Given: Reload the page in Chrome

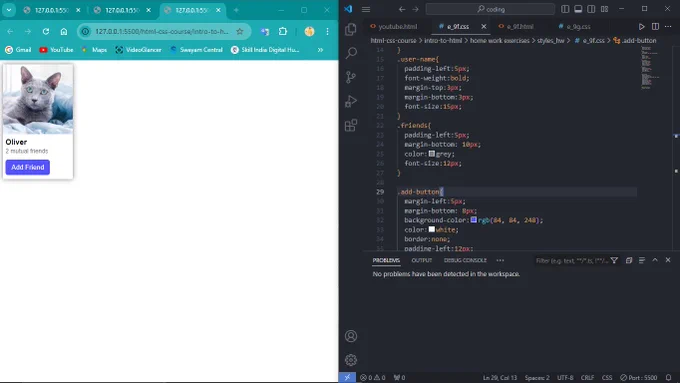Looking at the screenshot, I should [x=46, y=31].
